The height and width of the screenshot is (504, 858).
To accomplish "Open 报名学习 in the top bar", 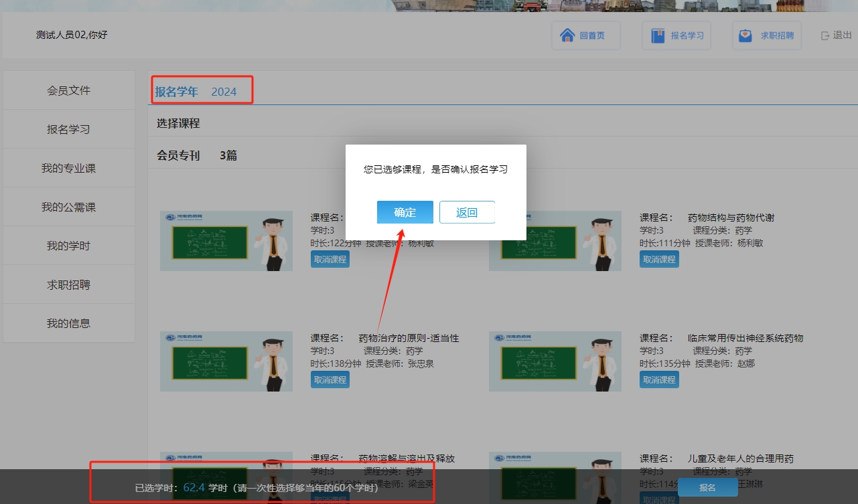I will coord(676,35).
